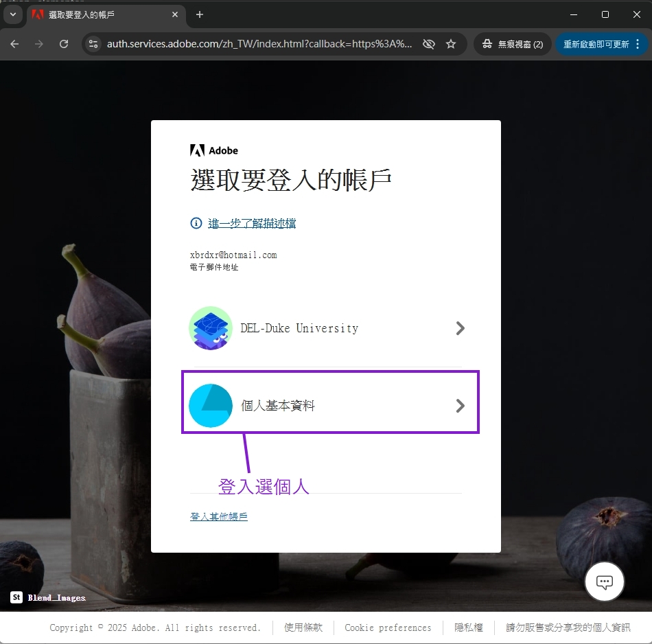Click the info icon beside learn more link
This screenshot has width=652, height=644.
[x=196, y=223]
